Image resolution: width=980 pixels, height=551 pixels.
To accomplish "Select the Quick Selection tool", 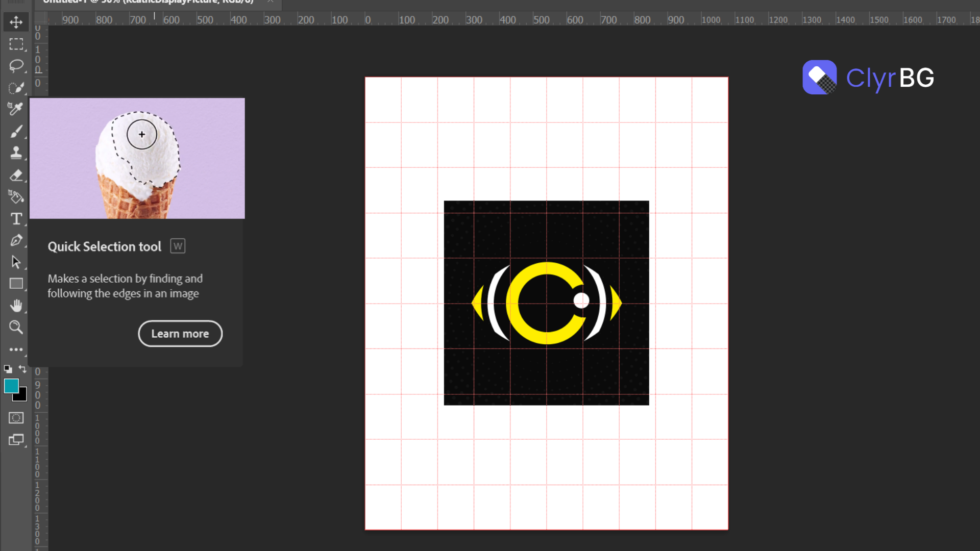I will tap(16, 88).
